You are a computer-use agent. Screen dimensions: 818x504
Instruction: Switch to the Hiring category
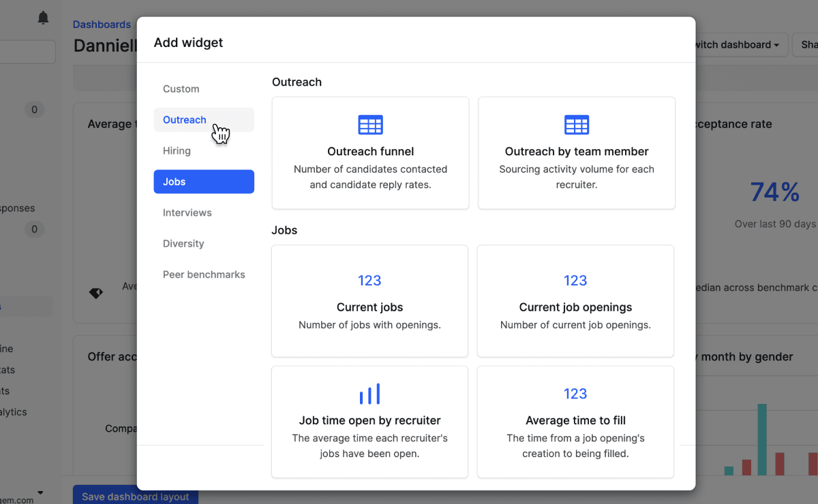[x=177, y=151]
